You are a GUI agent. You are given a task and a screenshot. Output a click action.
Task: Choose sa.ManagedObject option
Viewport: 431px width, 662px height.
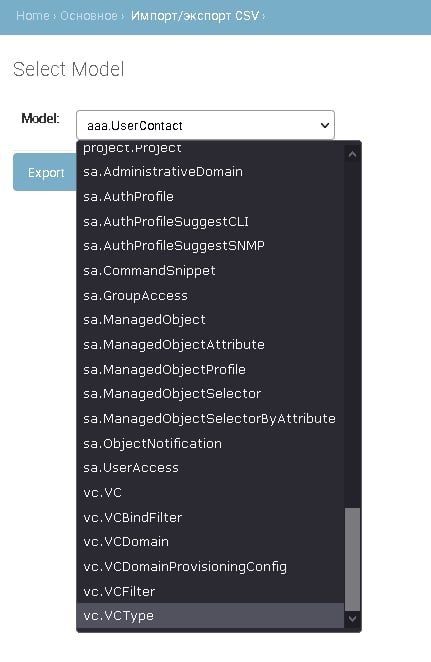coord(210,320)
